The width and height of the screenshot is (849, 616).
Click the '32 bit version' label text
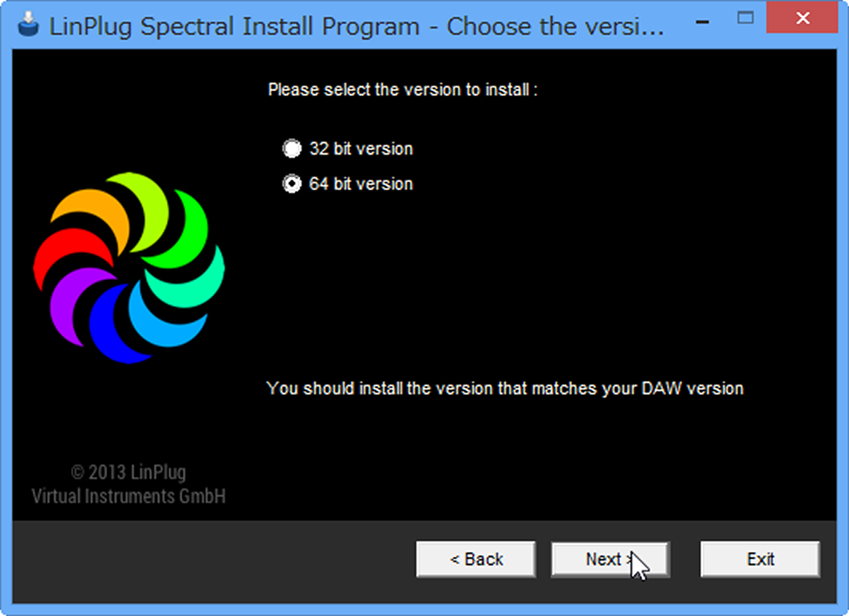click(x=361, y=148)
